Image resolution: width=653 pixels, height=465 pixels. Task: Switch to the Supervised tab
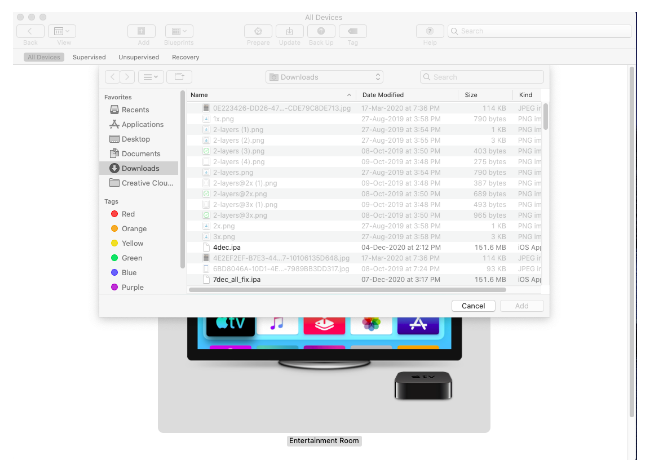[89, 57]
